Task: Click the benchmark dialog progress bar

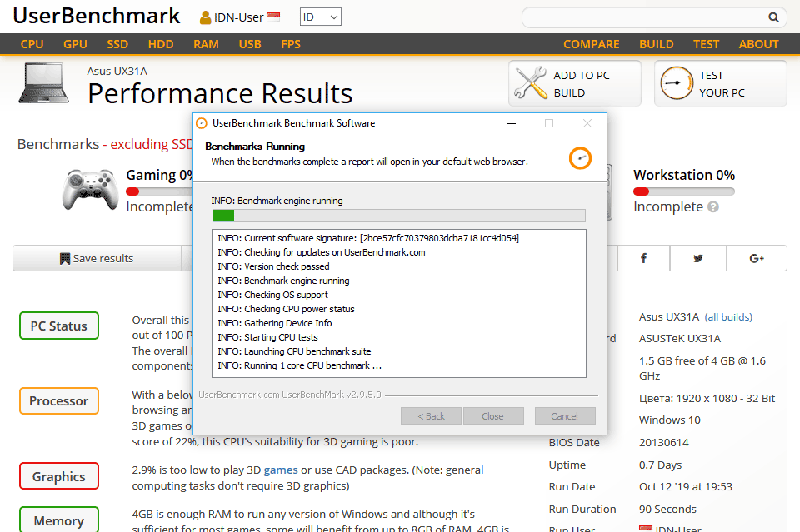Action: pos(399,216)
